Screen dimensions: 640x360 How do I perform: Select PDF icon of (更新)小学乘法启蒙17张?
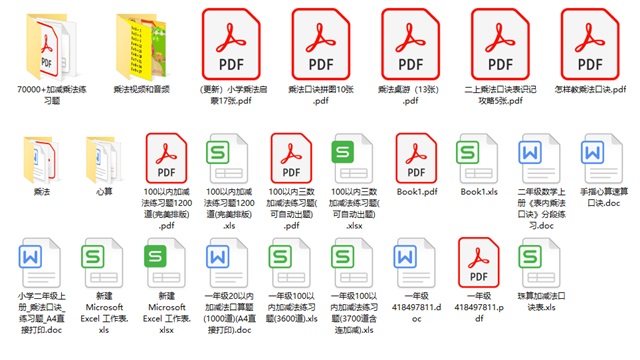(x=231, y=44)
